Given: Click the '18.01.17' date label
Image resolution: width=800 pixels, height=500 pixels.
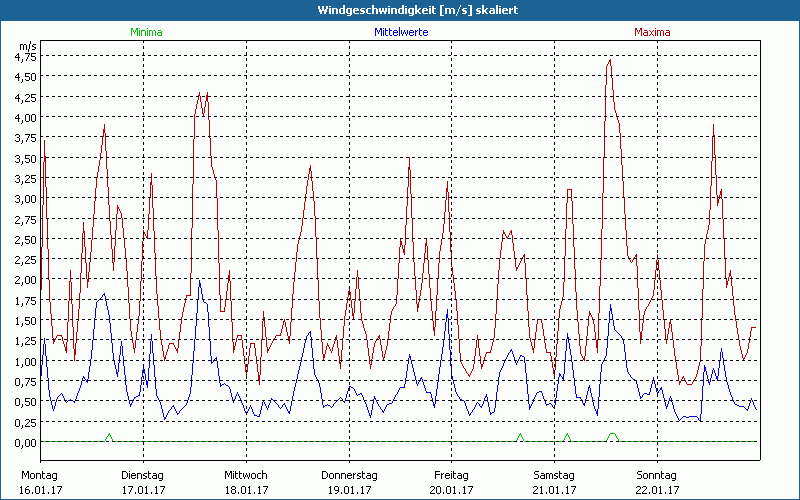Looking at the screenshot, I should coord(246,490).
